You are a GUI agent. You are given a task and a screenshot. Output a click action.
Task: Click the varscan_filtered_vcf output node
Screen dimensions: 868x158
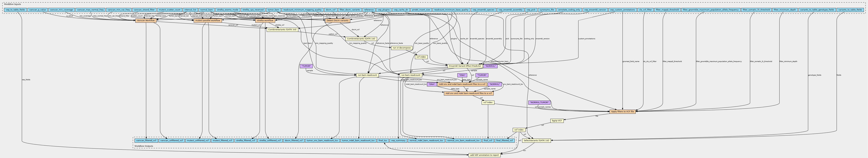coord(146,141)
